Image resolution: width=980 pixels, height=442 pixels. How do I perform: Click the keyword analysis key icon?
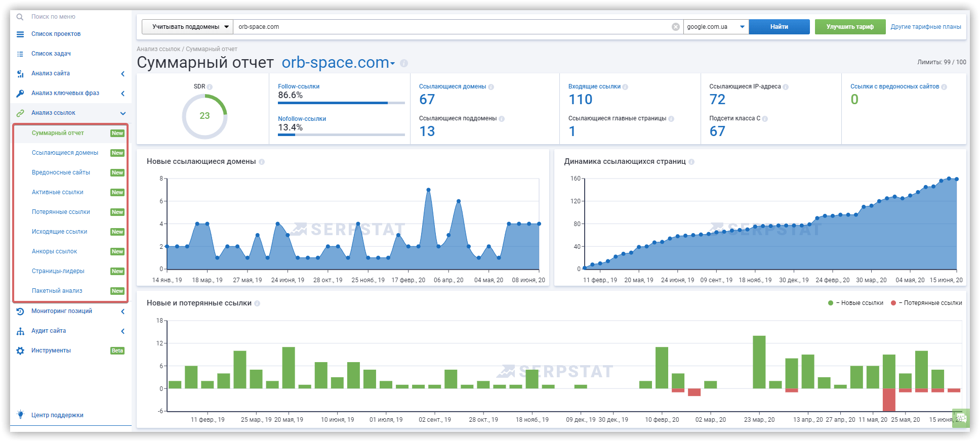pos(20,94)
